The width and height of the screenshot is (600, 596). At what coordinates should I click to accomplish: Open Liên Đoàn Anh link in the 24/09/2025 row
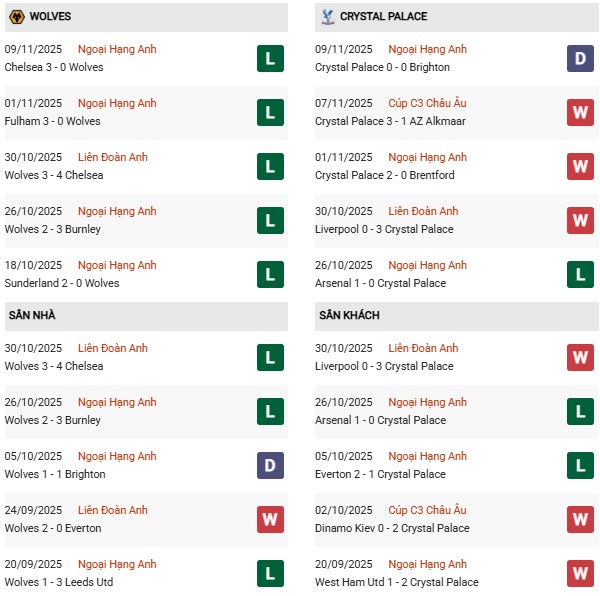pos(113,510)
